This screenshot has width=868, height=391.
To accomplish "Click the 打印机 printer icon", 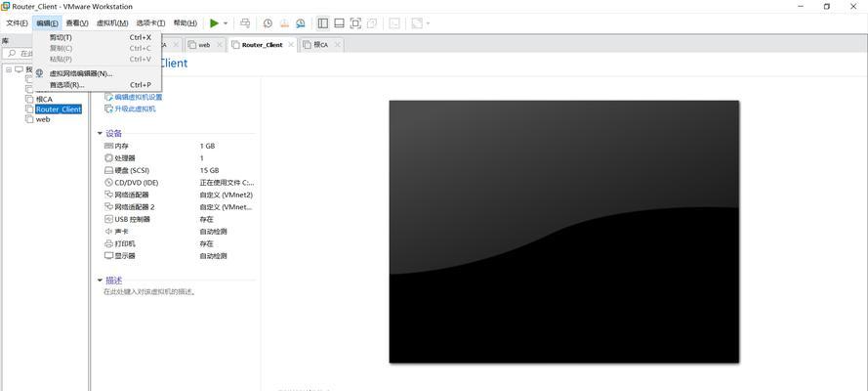I will 108,243.
